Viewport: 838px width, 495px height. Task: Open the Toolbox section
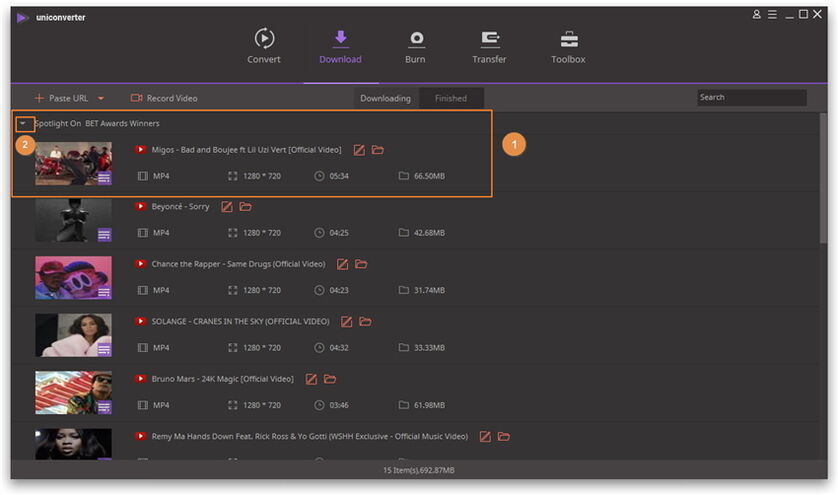[x=568, y=47]
